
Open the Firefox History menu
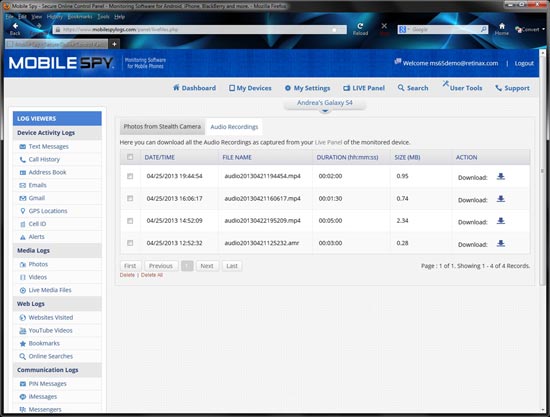click(x=55, y=16)
